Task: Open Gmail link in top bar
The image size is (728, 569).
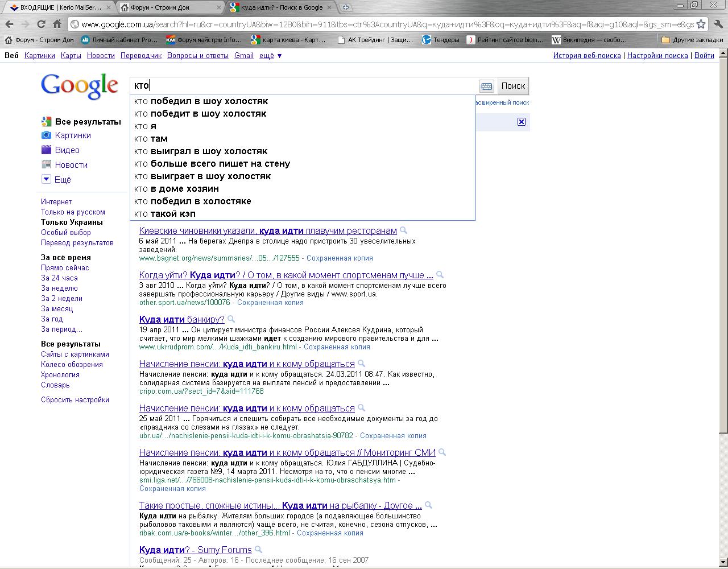Action: [x=244, y=55]
